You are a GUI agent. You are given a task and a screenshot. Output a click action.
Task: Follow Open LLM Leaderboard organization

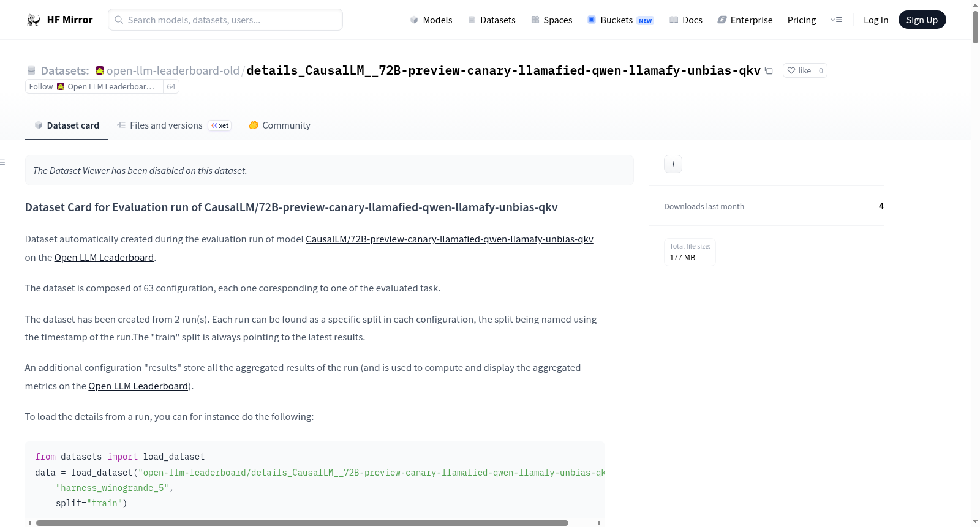[94, 86]
